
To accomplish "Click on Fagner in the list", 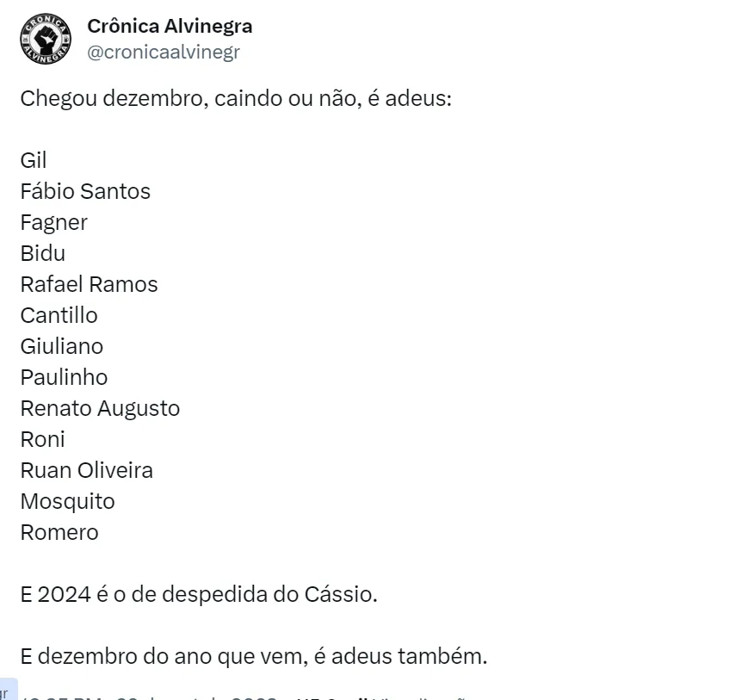I will 54,222.
